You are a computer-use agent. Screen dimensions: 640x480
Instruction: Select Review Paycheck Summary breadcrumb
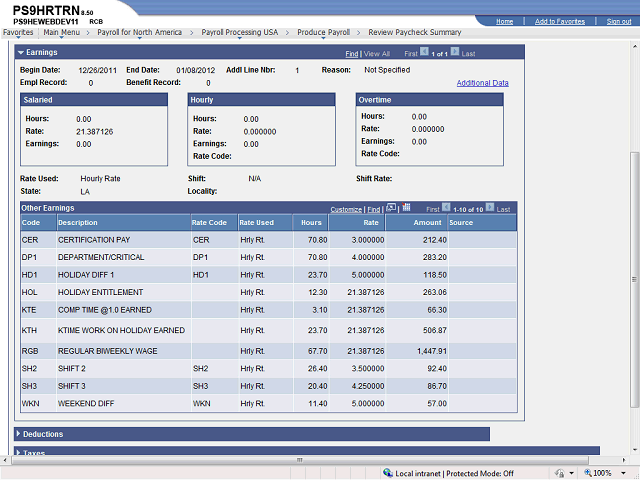(x=415, y=32)
